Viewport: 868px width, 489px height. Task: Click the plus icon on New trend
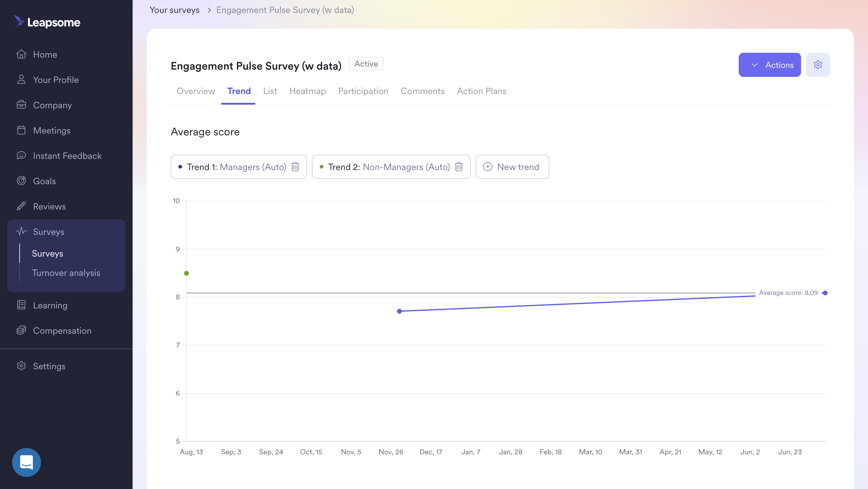pos(488,167)
